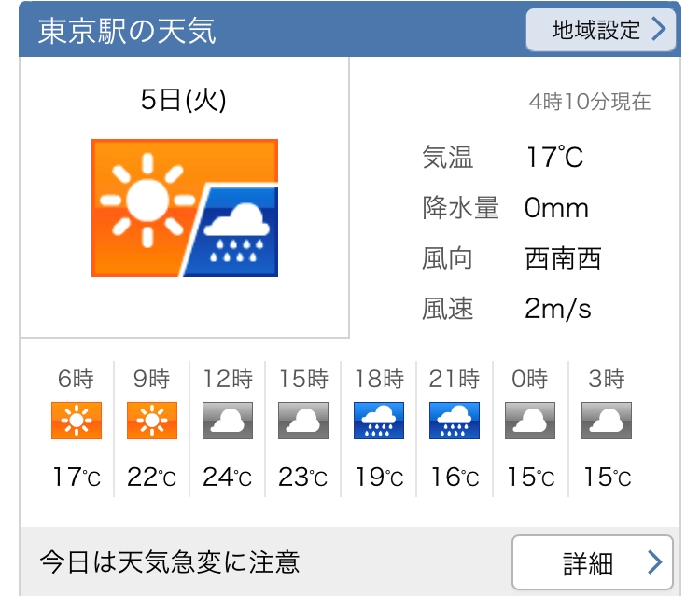Click the 5日(火) date label
700x596 pixels.
(184, 101)
